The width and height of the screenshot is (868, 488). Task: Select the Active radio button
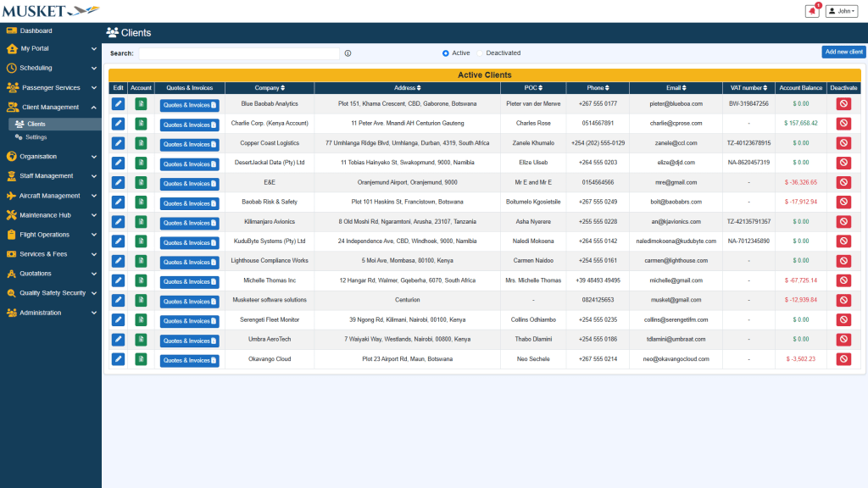coord(446,53)
